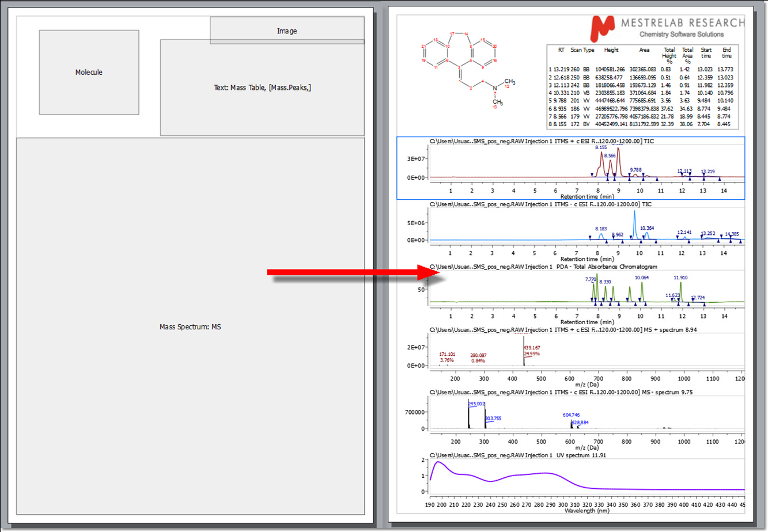Image resolution: width=768 pixels, height=532 pixels.
Task: Select the Image placeholder box in the template
Action: [287, 31]
